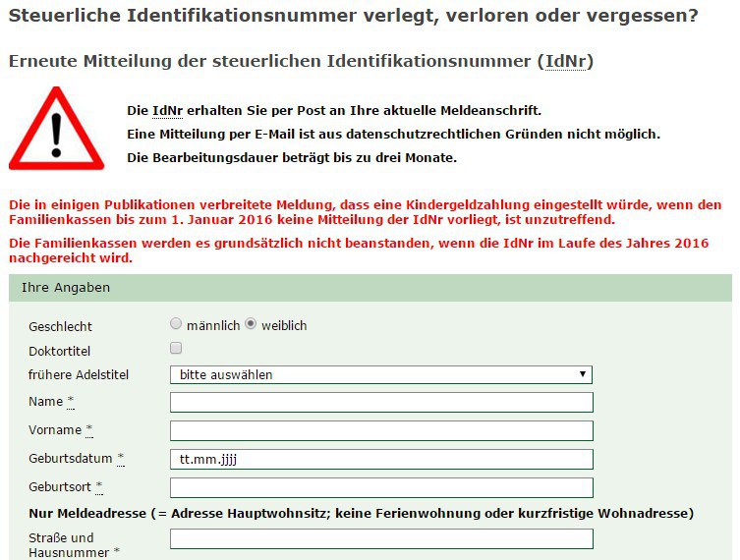Click the asterisk next to Vorname
This screenshot has height=560, width=740.
[89, 429]
